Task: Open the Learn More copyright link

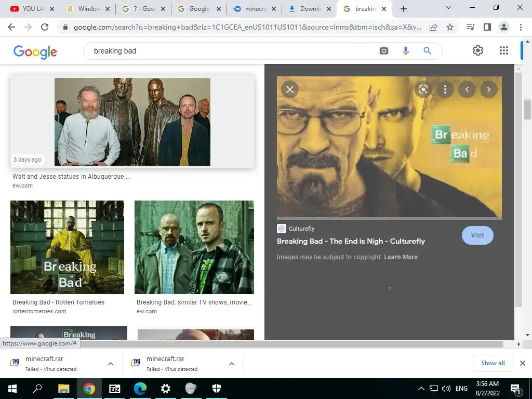Action: click(x=401, y=257)
